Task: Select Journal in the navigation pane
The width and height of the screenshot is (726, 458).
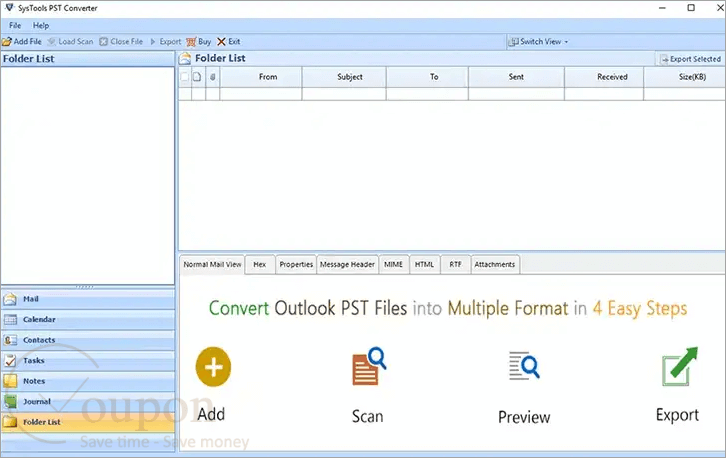Action: (88, 402)
